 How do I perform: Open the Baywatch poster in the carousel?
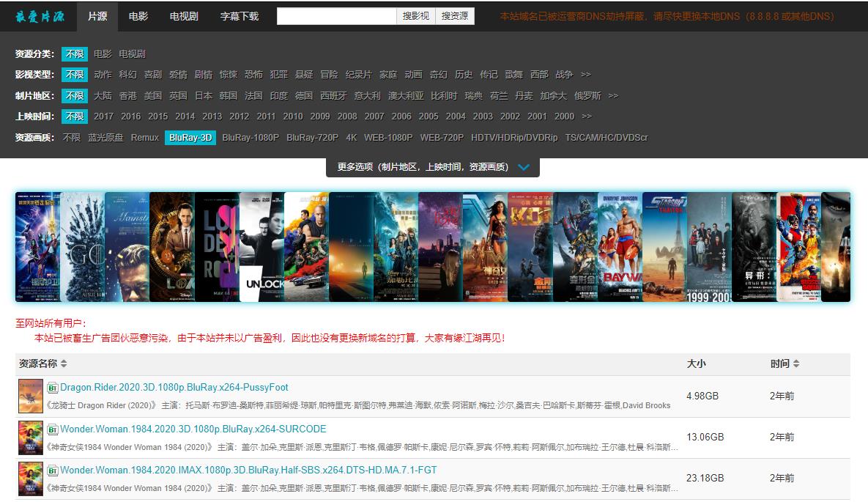tap(620, 247)
